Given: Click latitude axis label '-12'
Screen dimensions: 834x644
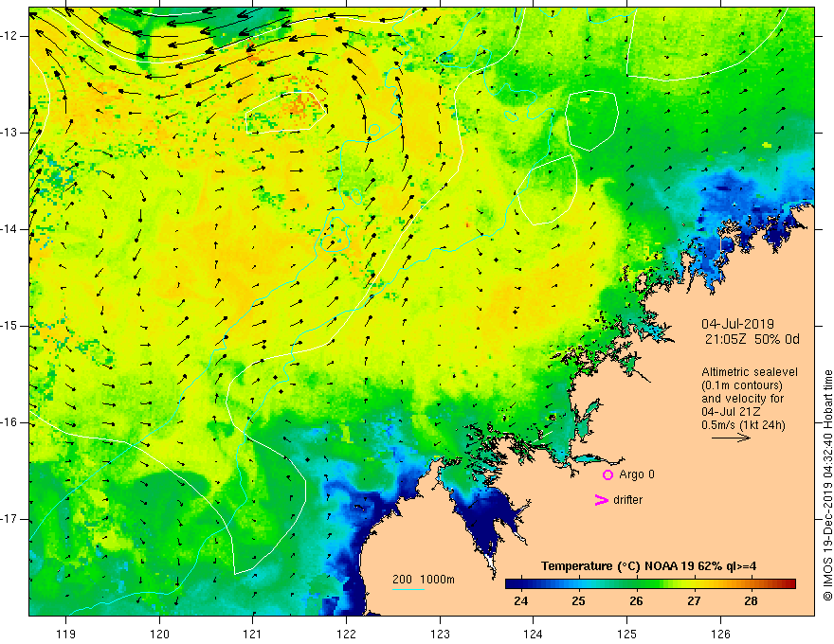Looking at the screenshot, I should point(9,36).
